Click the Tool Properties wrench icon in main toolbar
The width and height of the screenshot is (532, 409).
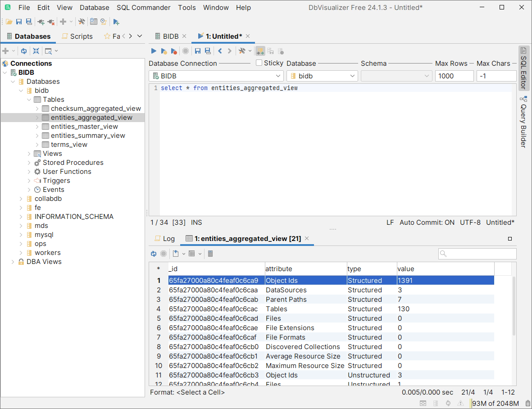82,22
